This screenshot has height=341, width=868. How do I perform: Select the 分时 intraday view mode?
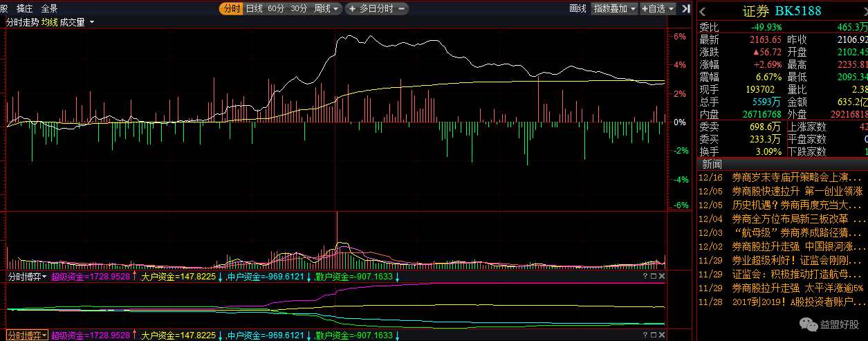tap(231, 9)
